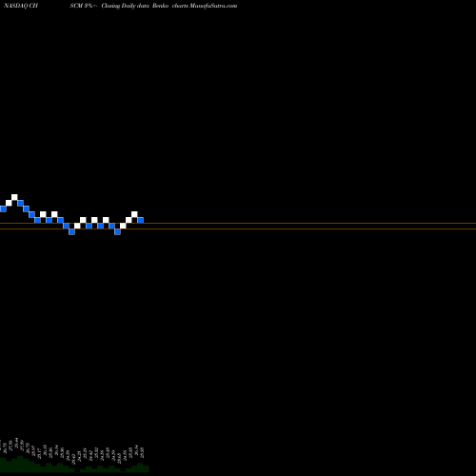Click the 'Renko' word in the header
This screenshot has height=476, width=476.
(160, 6)
